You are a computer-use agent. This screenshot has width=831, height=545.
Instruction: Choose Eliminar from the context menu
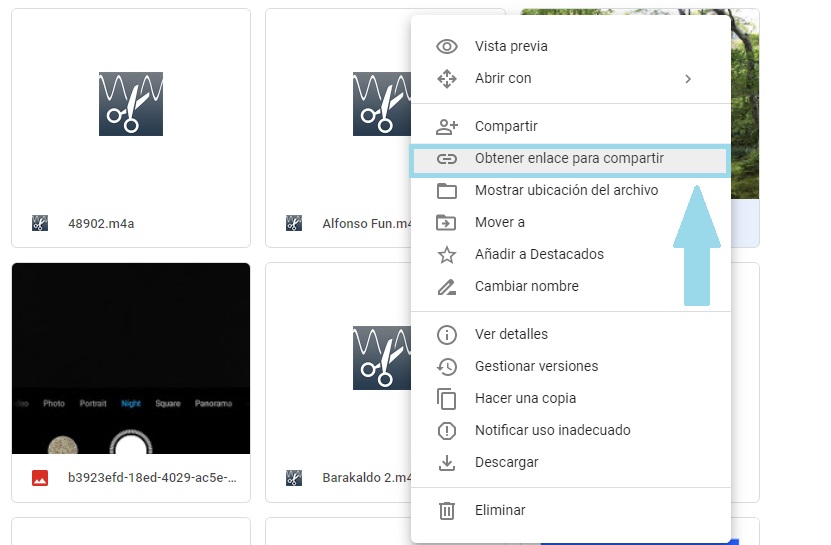(571, 511)
